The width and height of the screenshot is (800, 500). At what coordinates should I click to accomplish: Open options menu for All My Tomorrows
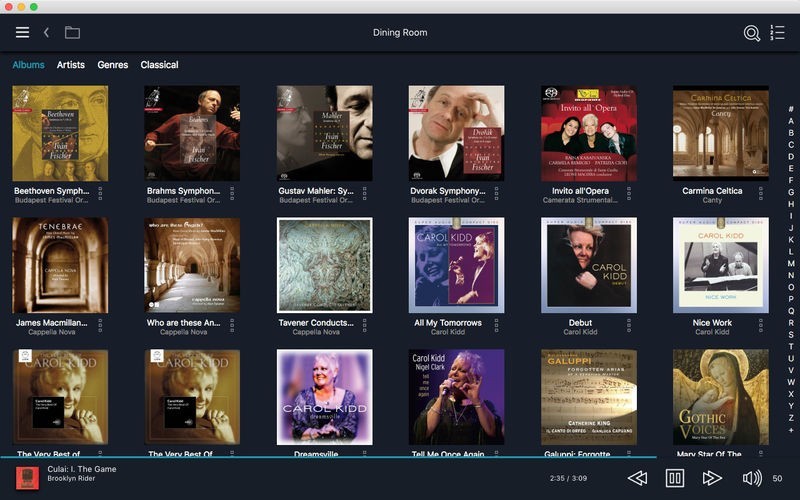tap(497, 327)
